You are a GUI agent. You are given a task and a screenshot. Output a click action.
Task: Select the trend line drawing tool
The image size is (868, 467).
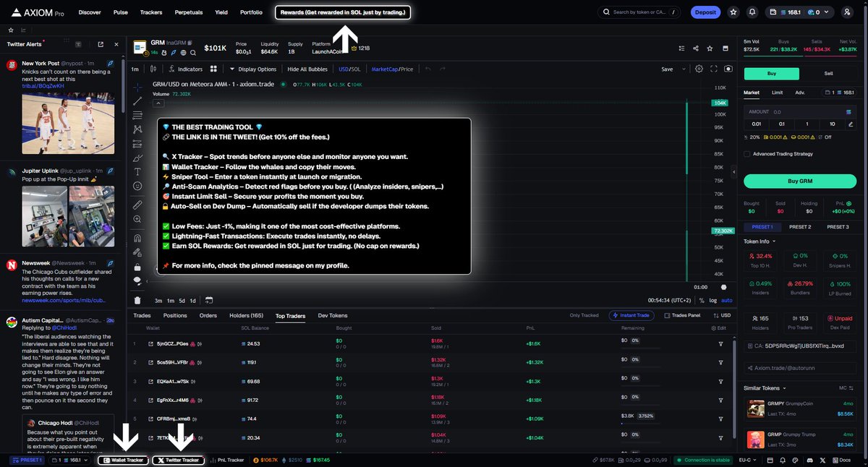tap(137, 100)
